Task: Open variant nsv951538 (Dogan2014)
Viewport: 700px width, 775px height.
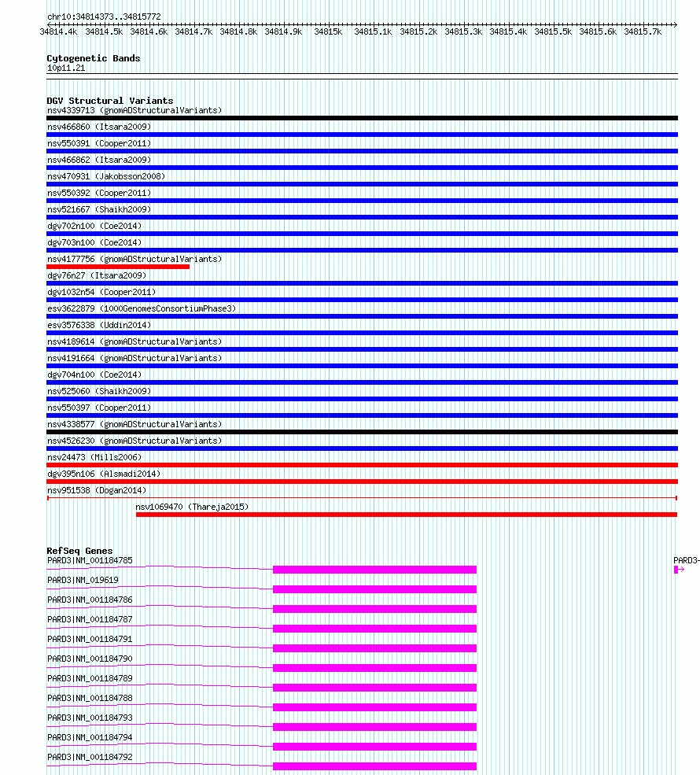Action: click(x=97, y=490)
